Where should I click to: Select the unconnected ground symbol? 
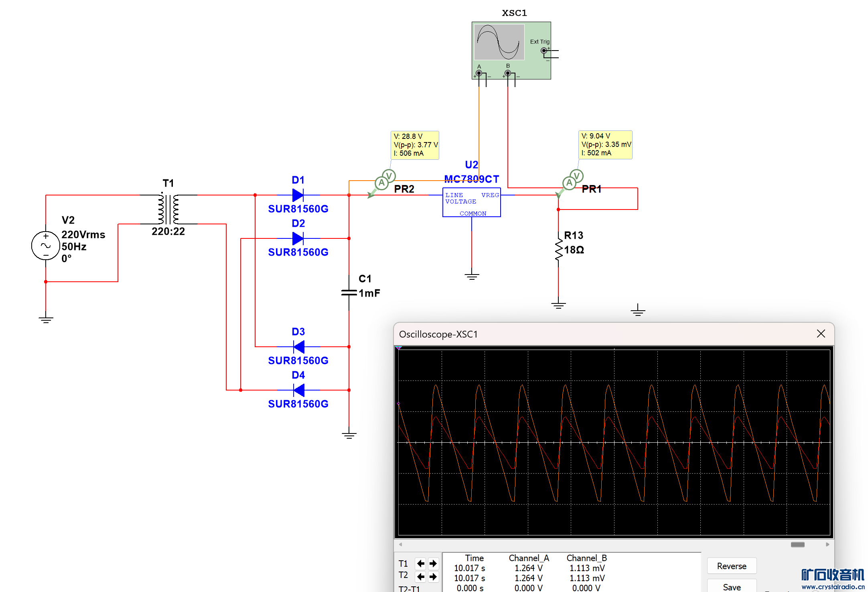[x=638, y=310]
